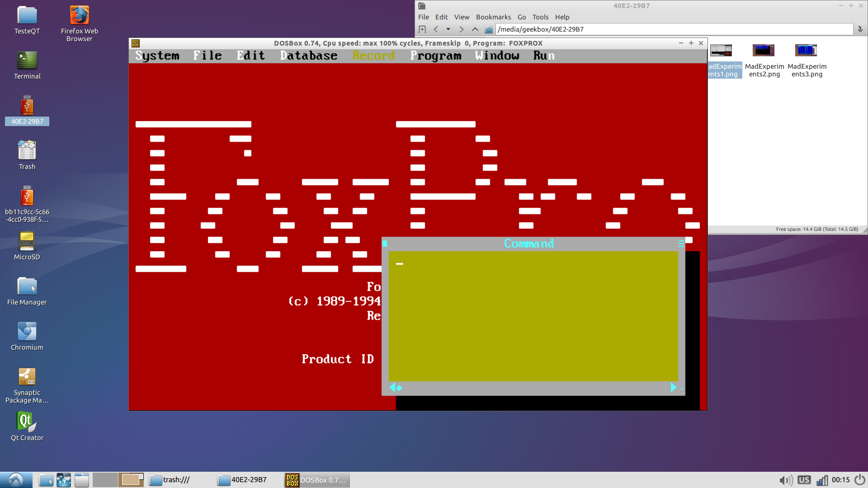Click the DOSBox icon in the taskbar
The image size is (868, 488).
coord(292,480)
